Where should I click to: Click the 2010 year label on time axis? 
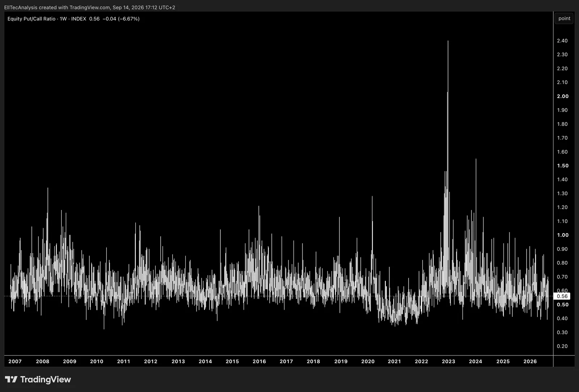coord(97,361)
